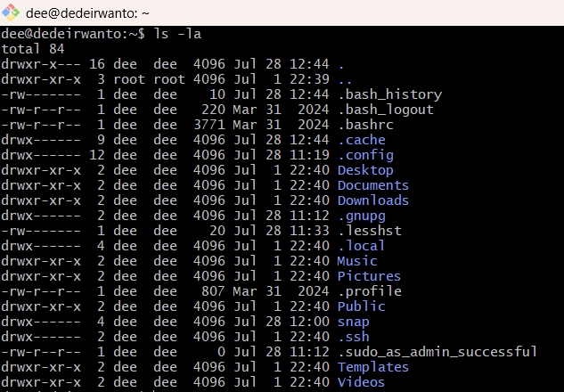The height and width of the screenshot is (392, 564).
Task: Click the file size 20 on .lesshst row
Action: pyautogui.click(x=217, y=231)
